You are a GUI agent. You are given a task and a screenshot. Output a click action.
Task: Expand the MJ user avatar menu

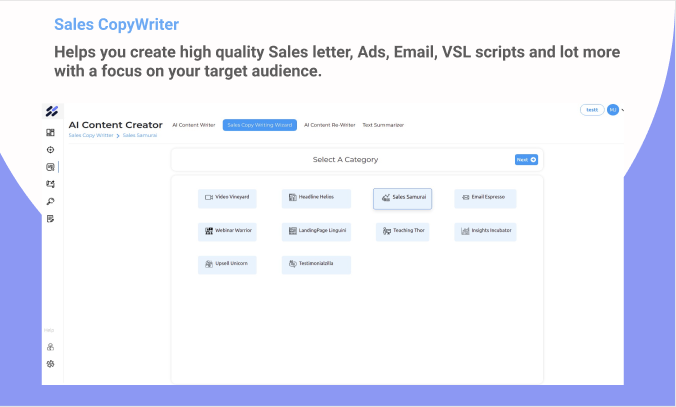(x=613, y=110)
